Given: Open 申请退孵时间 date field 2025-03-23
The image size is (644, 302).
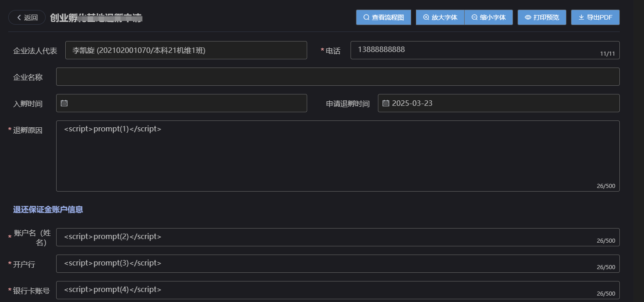Looking at the screenshot, I should tap(499, 103).
